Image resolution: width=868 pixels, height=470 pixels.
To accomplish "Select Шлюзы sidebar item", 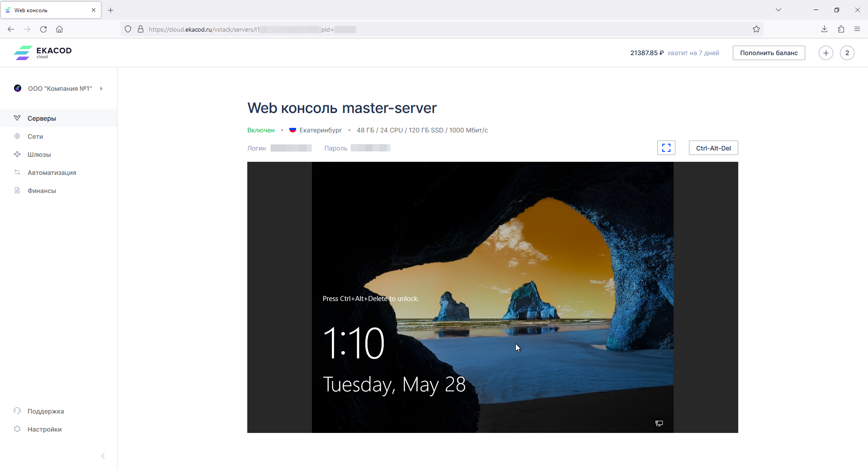I will (x=39, y=155).
